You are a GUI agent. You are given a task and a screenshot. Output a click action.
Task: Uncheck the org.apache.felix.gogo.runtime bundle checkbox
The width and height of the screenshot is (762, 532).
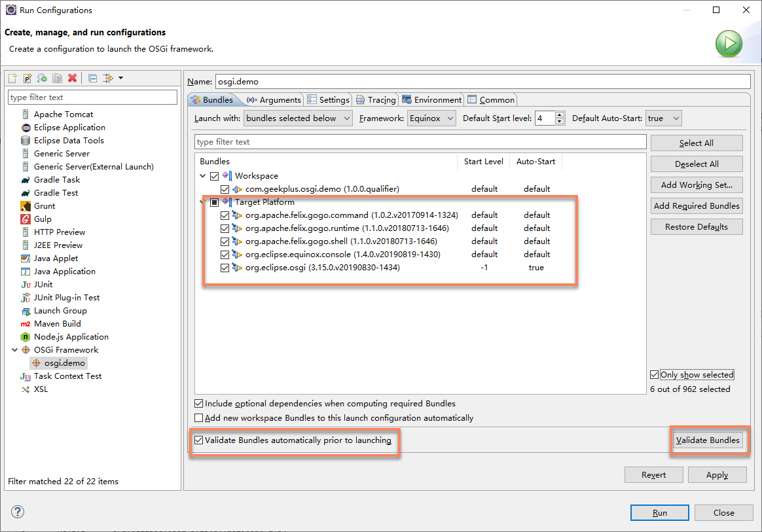click(x=225, y=228)
